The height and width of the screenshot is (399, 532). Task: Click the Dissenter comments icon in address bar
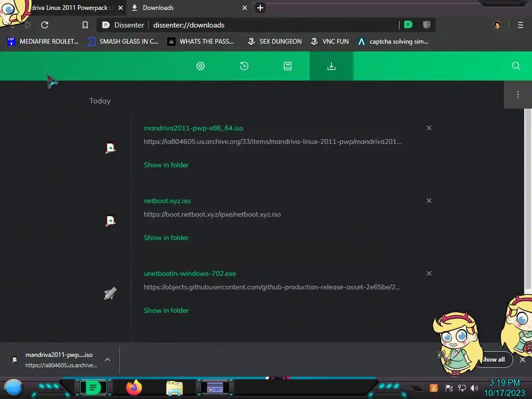pyautogui.click(x=408, y=24)
